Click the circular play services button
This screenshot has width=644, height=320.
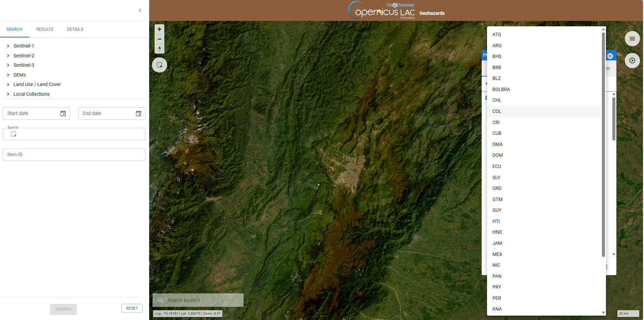point(632,61)
